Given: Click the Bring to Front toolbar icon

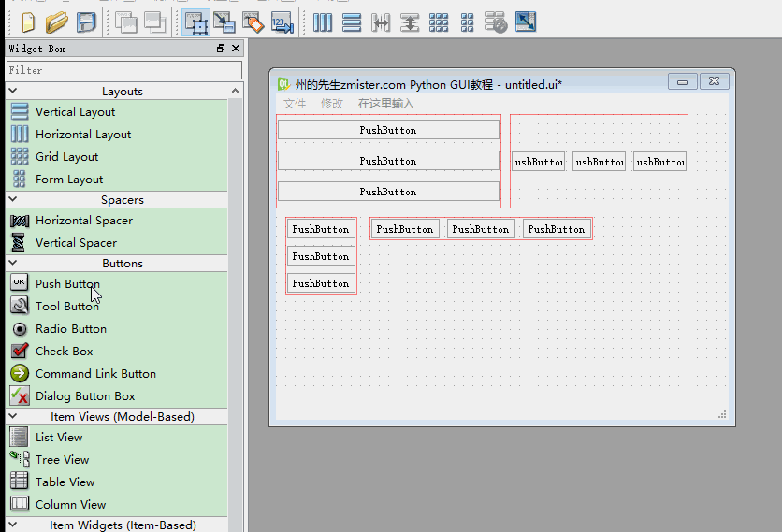Looking at the screenshot, I should tap(154, 22).
